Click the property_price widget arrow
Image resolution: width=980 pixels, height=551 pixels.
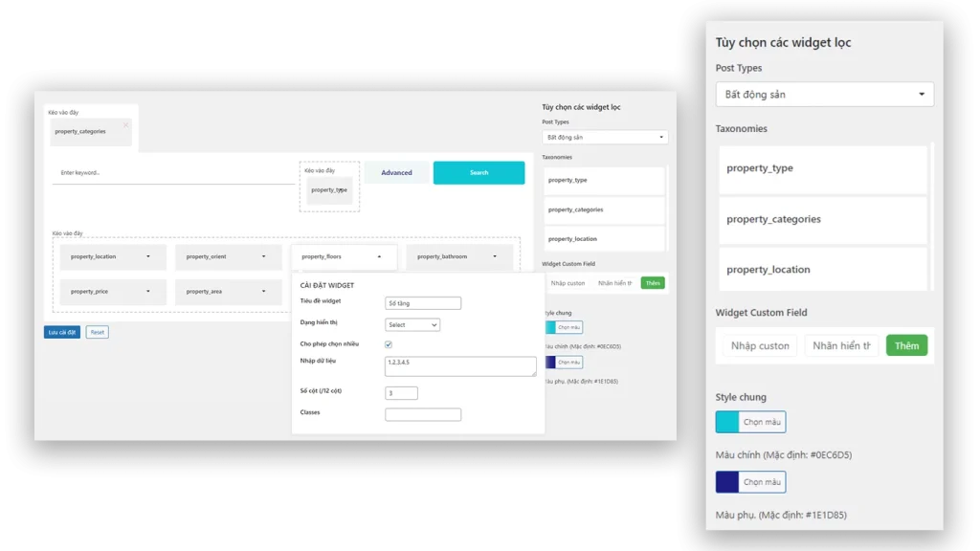pyautogui.click(x=147, y=291)
